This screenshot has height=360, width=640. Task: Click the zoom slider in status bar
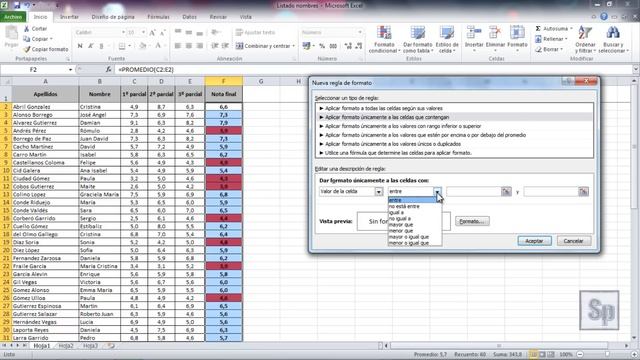pyautogui.click(x=606, y=354)
